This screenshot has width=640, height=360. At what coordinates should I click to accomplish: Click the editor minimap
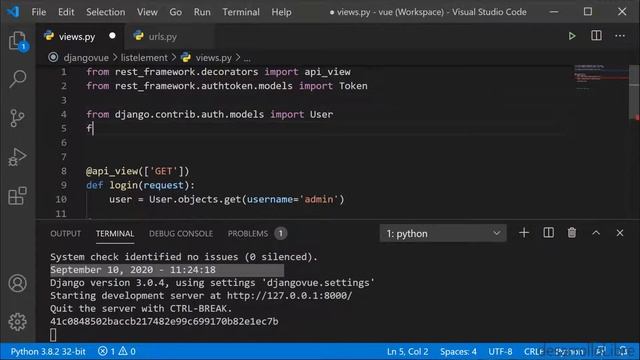(x=601, y=78)
